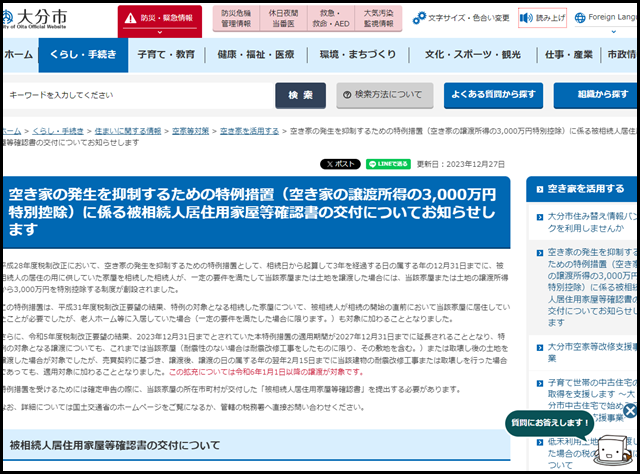Go to ホーム in main navigation
This screenshot has width=640, height=474.
[x=19, y=54]
